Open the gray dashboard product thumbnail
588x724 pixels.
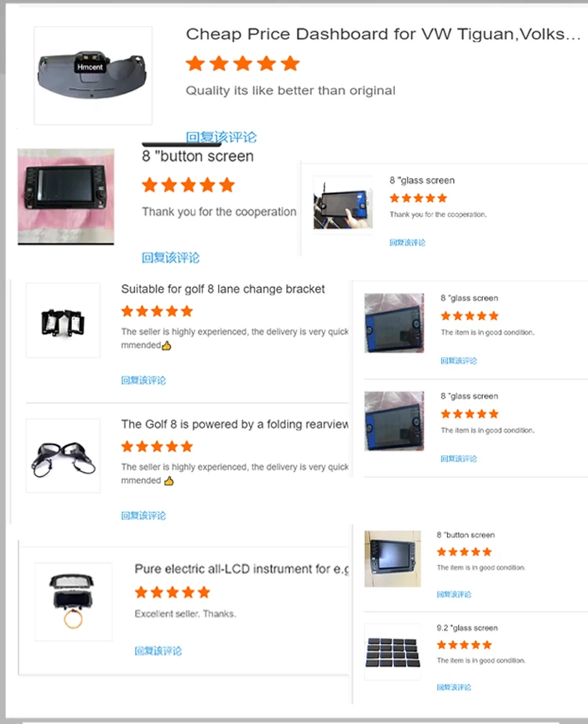pos(93,75)
